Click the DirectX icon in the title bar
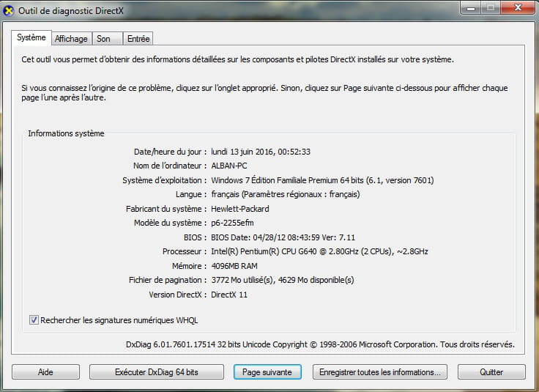The height and width of the screenshot is (392, 539). 9,10
